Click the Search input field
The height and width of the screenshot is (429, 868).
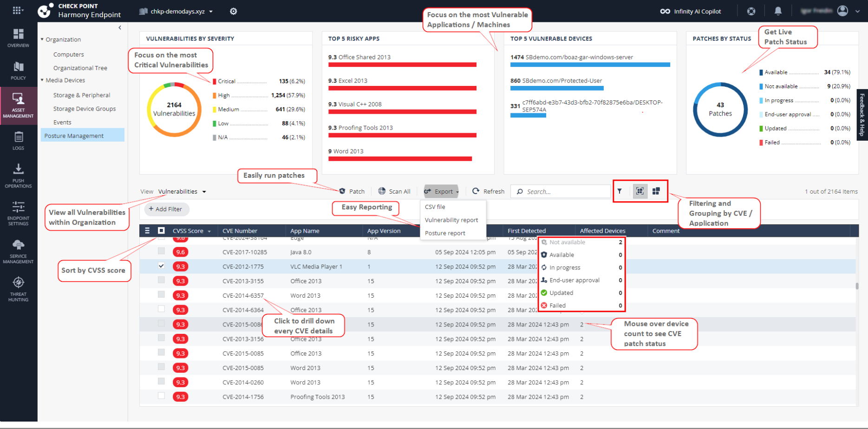pyautogui.click(x=561, y=191)
